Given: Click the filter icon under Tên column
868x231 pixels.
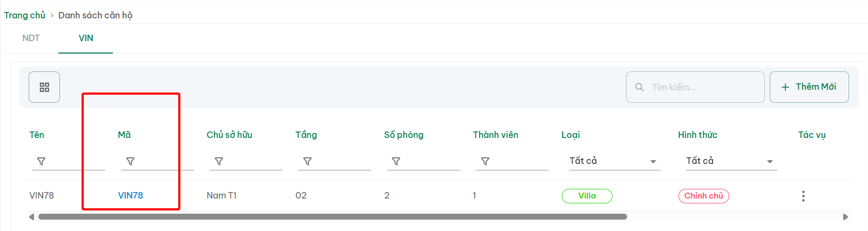Looking at the screenshot, I should coord(41,161).
